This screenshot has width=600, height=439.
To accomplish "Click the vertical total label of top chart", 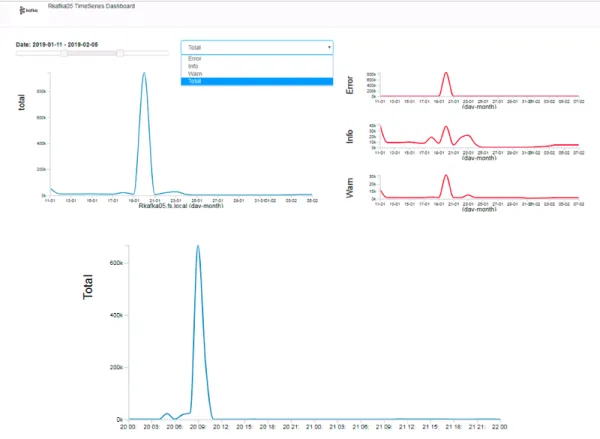I will pyautogui.click(x=21, y=102).
